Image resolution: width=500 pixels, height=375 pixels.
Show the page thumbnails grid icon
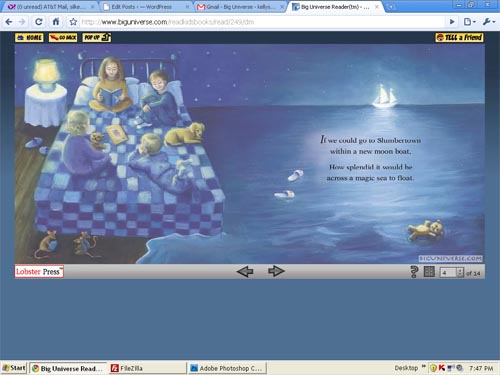(x=429, y=272)
